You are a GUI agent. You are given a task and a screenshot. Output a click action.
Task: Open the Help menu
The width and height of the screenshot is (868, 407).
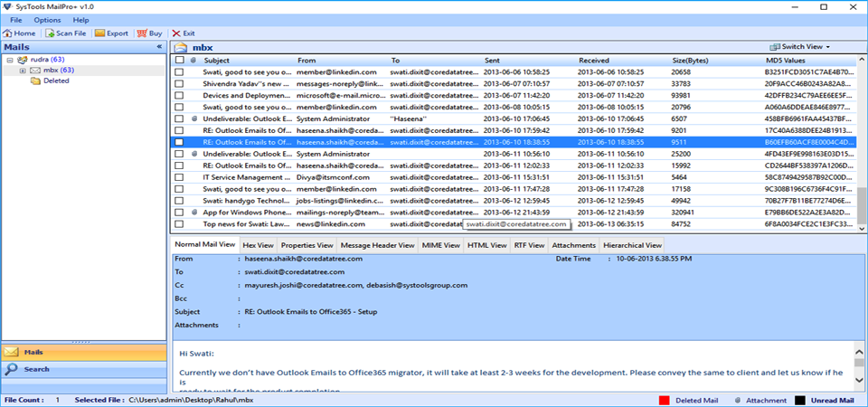click(80, 20)
